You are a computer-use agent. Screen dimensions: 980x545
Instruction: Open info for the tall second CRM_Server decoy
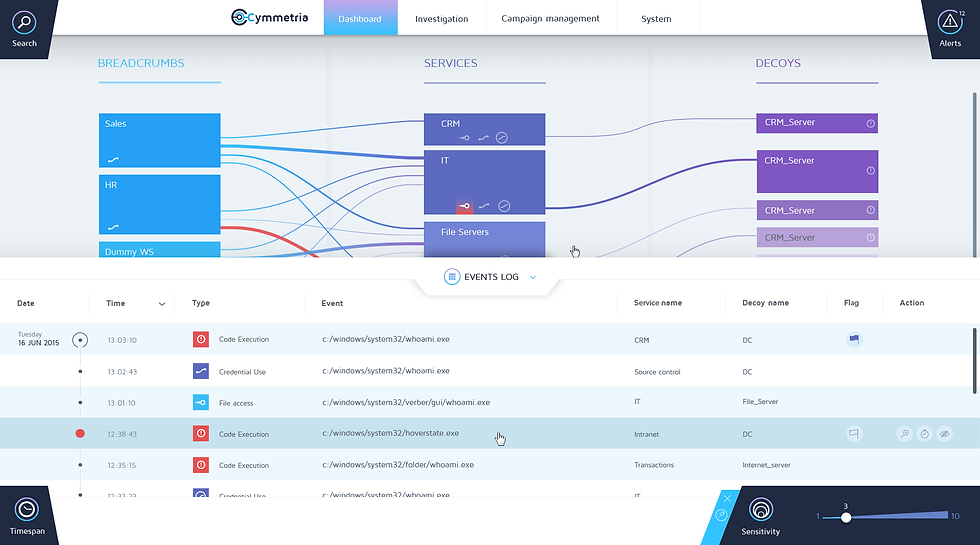point(871,171)
